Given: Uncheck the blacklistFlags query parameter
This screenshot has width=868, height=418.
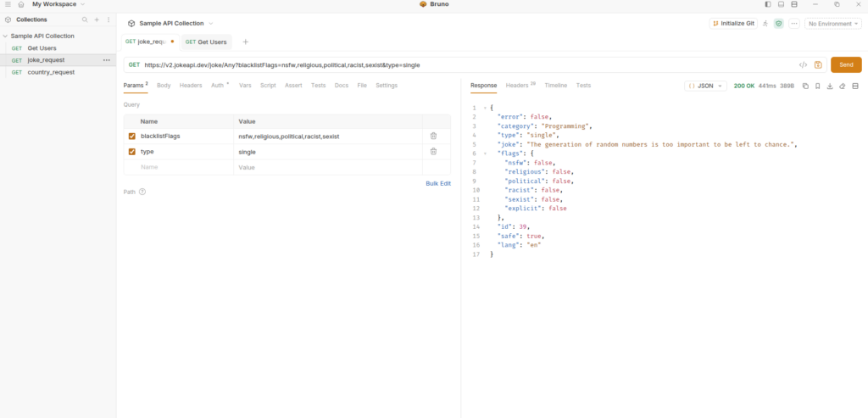Looking at the screenshot, I should 131,137.
